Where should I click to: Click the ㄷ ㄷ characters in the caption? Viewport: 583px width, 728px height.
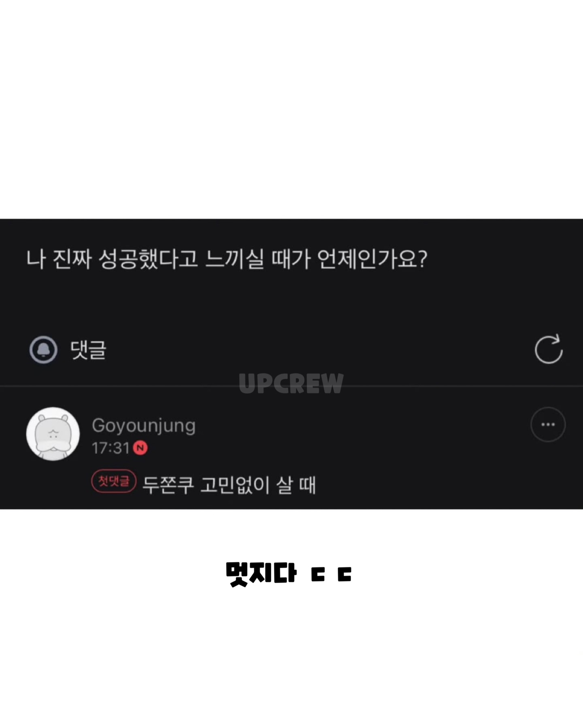pos(331,574)
